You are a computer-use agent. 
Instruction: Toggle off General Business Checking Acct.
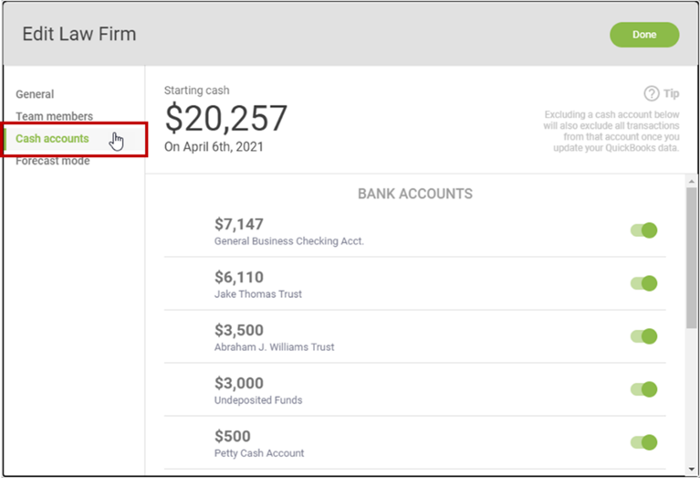(643, 230)
